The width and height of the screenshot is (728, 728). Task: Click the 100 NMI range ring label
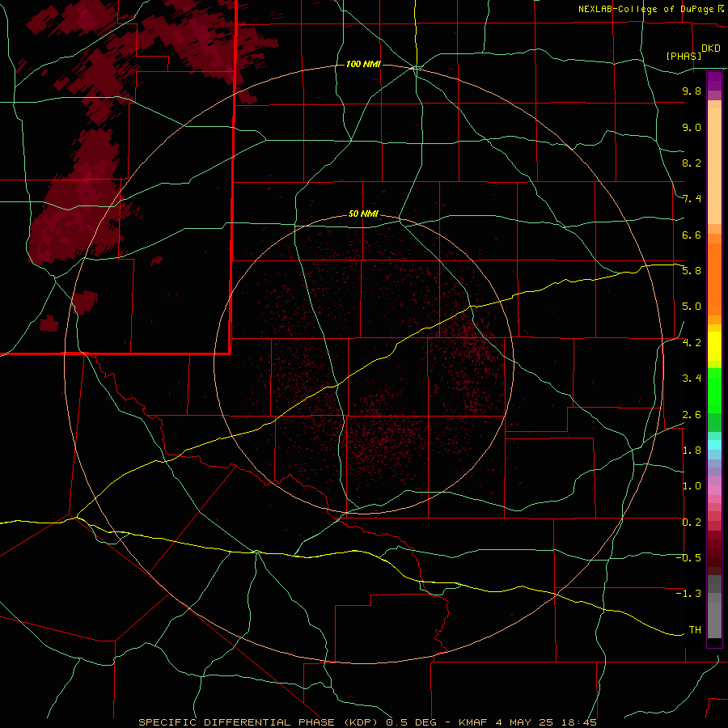(363, 64)
